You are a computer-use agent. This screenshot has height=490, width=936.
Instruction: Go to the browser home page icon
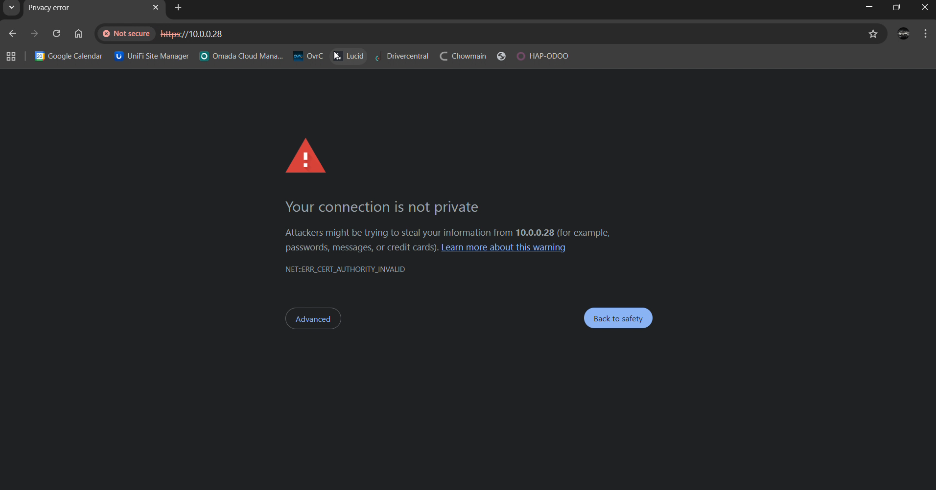pos(78,33)
